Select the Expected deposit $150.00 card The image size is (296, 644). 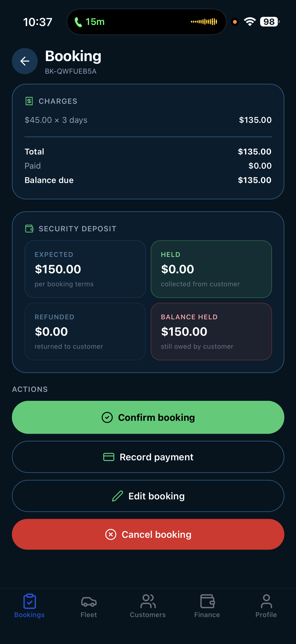[85, 269]
